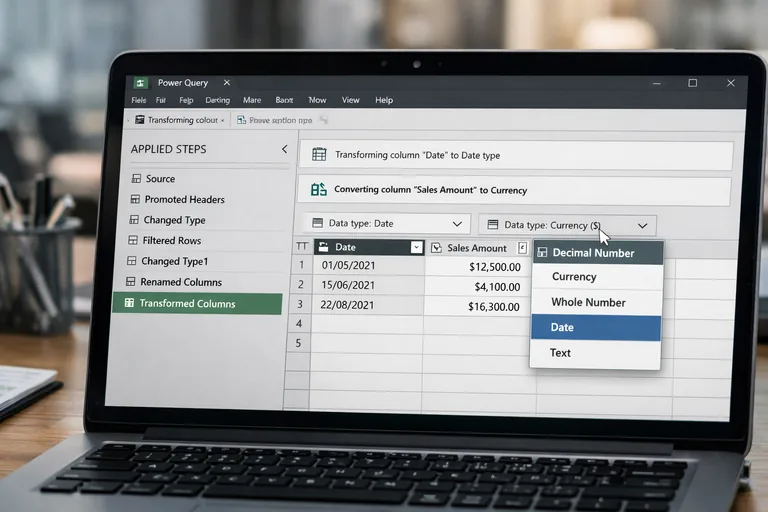Select the Transformed Columns step
The width and height of the screenshot is (768, 512).
[x=198, y=304]
